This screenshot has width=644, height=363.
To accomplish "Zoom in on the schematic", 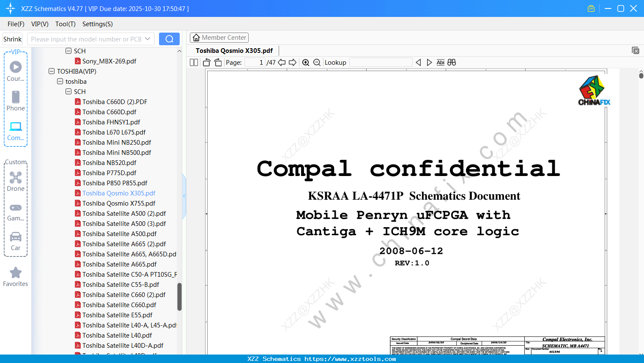I will [306, 63].
